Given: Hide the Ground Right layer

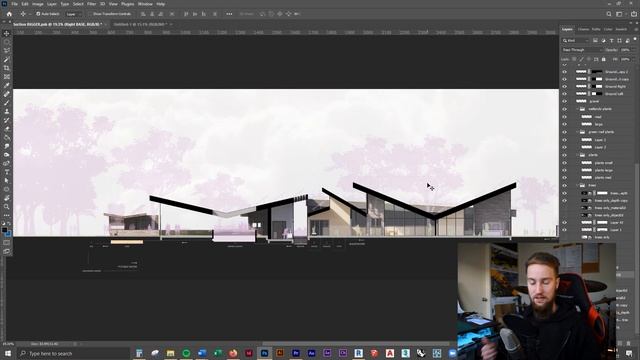Looking at the screenshot, I should pos(564,87).
